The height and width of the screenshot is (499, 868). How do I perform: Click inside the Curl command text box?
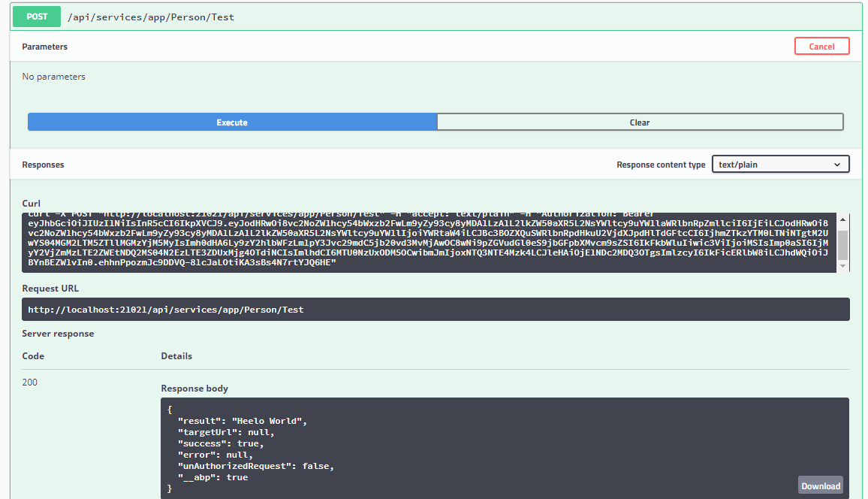(429, 243)
